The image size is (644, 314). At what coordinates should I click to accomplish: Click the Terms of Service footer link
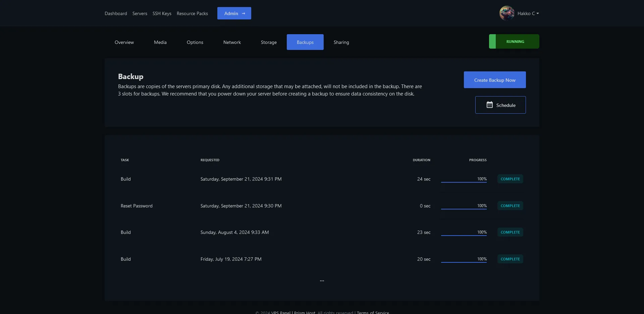tap(373, 312)
